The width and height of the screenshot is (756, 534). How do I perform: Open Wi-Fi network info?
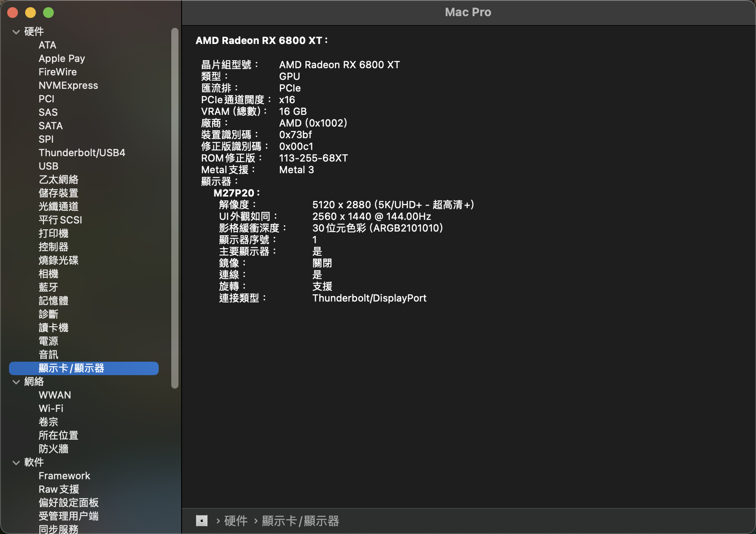[x=51, y=409]
